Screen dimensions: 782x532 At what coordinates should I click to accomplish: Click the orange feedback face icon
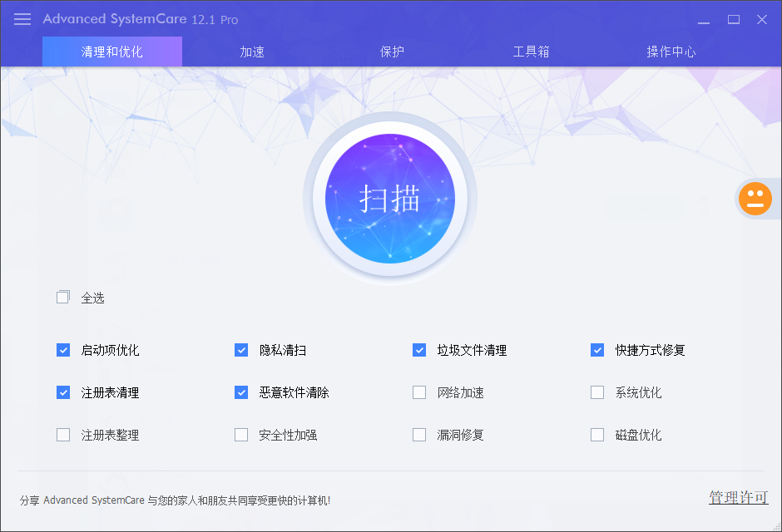click(755, 199)
